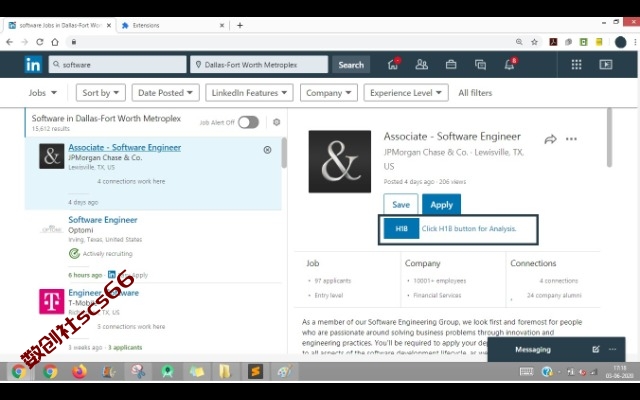This screenshot has width=640, height=400.
Task: Open a new browser tab
Action: tap(240, 25)
